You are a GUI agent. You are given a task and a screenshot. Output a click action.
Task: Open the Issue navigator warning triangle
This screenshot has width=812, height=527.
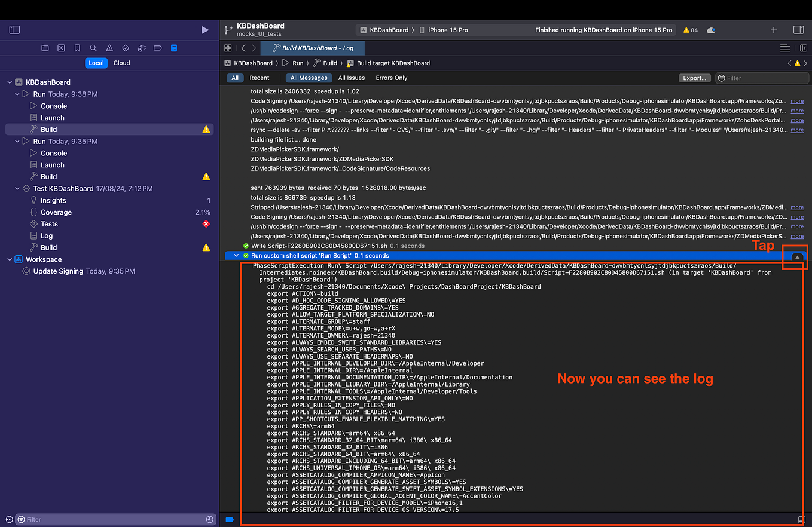tap(110, 49)
